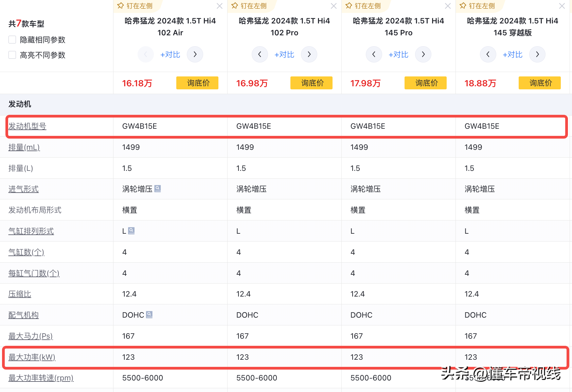Click the 18.88万 price text

(x=480, y=83)
